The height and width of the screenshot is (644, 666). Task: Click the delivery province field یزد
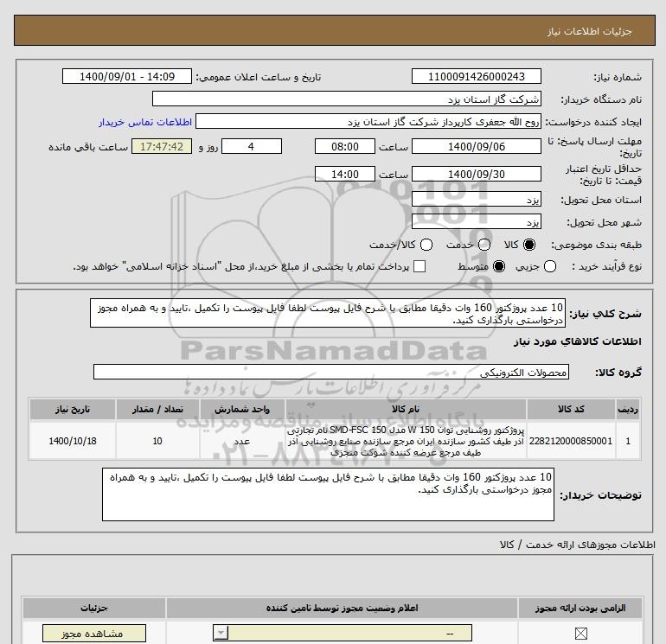click(476, 199)
